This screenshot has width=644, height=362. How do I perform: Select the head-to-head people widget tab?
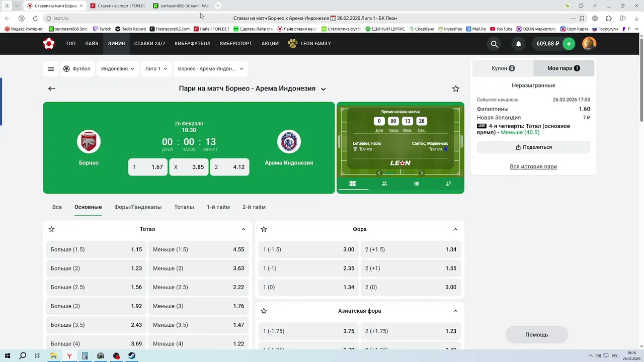pos(384,184)
